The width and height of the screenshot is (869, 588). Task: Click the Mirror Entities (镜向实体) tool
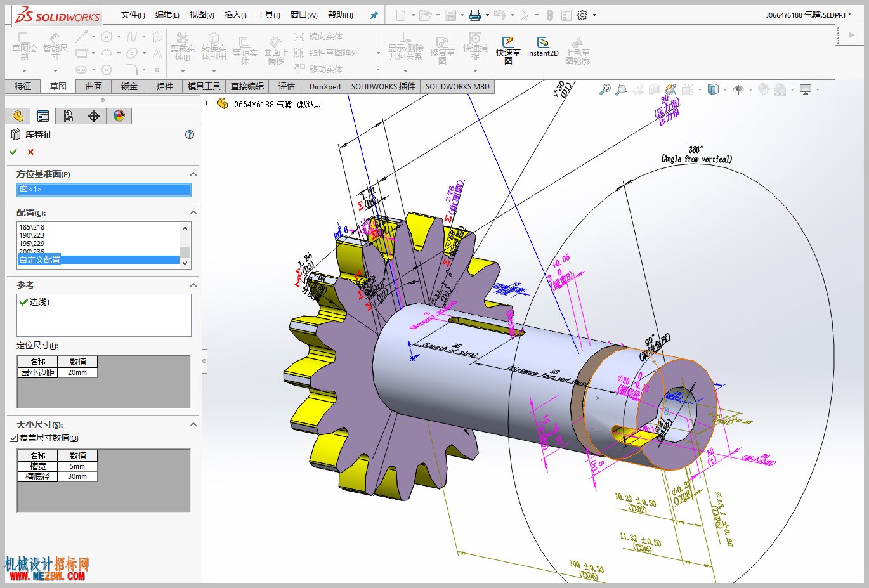(x=318, y=36)
